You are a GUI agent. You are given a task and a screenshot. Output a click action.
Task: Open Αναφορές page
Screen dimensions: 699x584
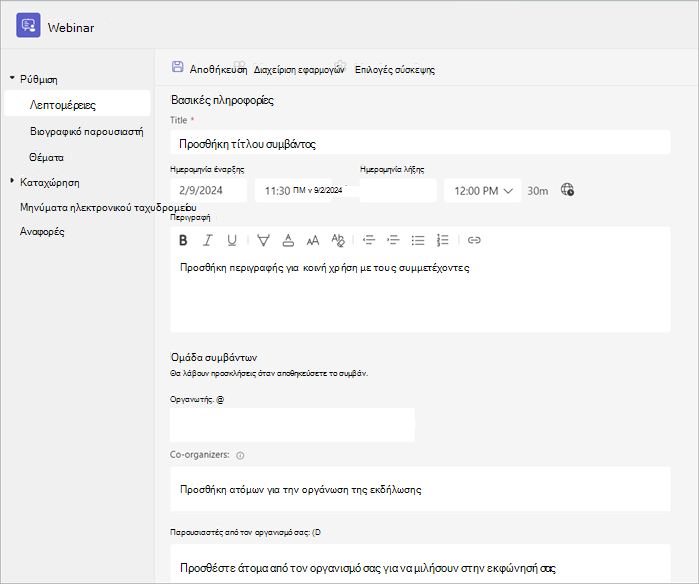coord(42,231)
